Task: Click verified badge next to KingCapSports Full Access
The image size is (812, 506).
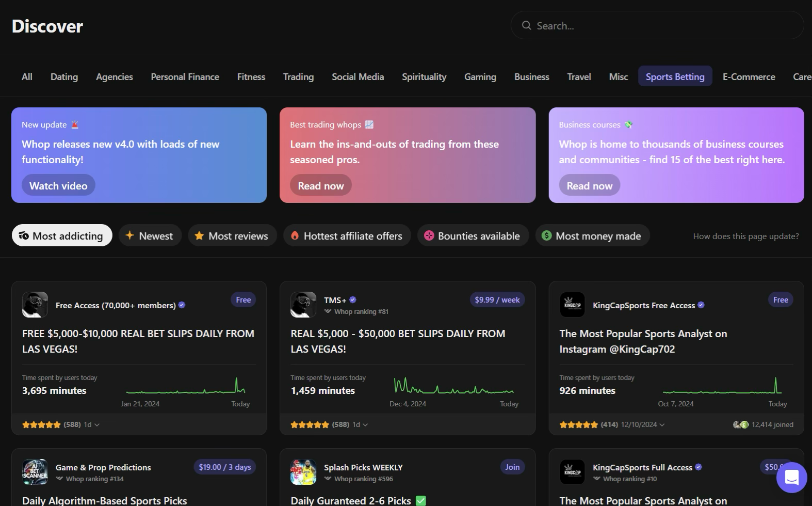Action: [699, 467]
